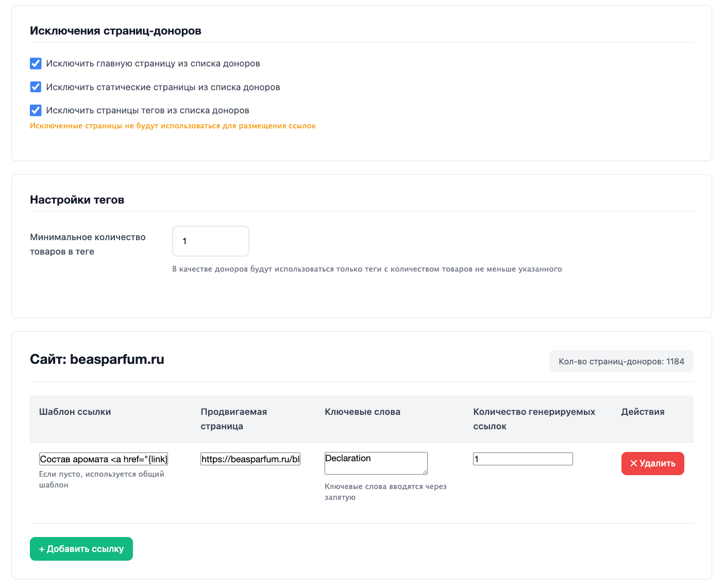Disable exclude tag pages checkbox
The height and width of the screenshot is (588, 724).
pos(36,110)
